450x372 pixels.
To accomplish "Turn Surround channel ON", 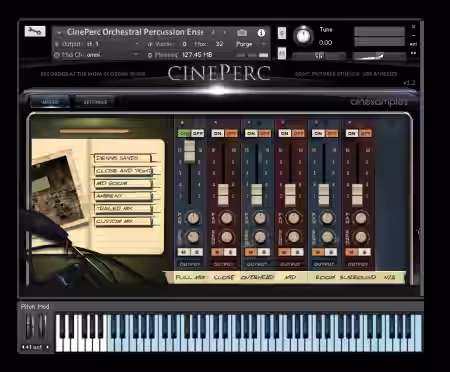I will click(352, 133).
